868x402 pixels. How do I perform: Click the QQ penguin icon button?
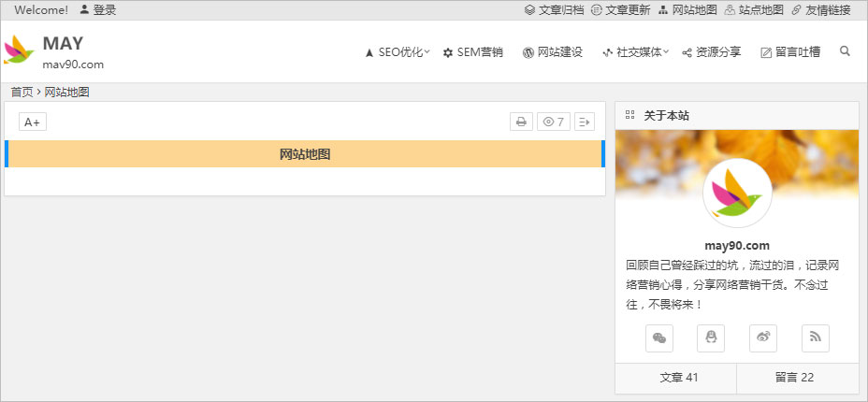point(711,338)
